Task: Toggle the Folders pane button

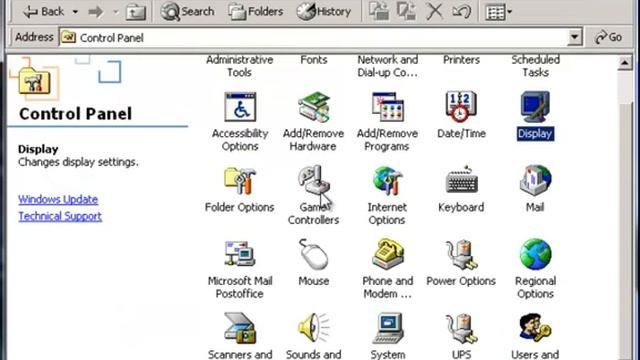Action: pos(256,12)
